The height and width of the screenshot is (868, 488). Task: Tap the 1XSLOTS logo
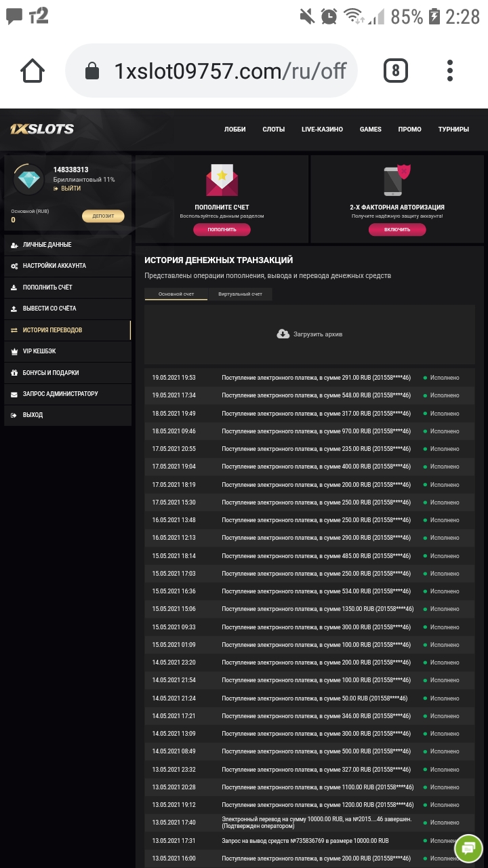(42, 129)
